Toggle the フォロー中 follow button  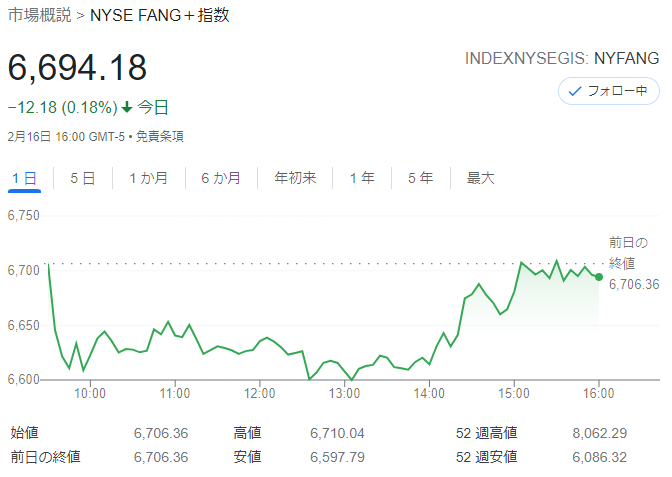coord(608,91)
